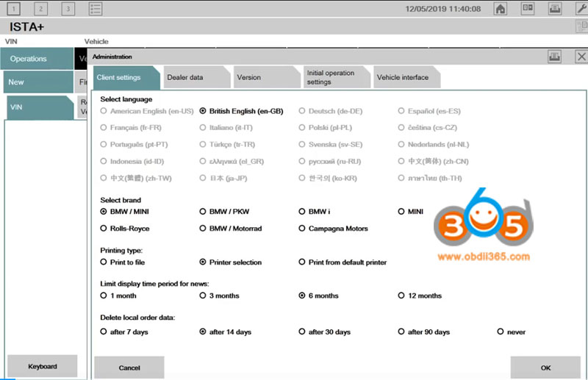
Task: Delete local order data after 7 days
Action: [124, 332]
